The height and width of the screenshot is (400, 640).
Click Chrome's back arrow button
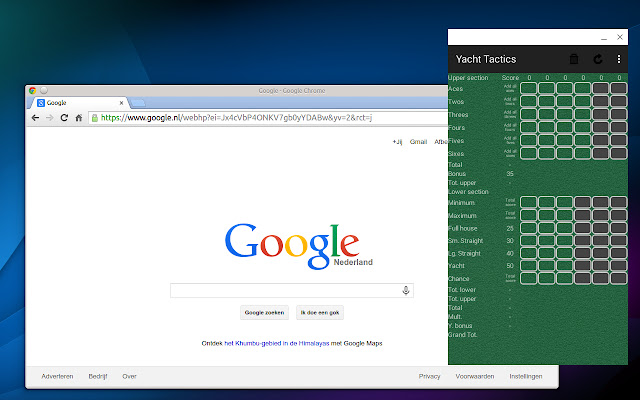pos(36,118)
